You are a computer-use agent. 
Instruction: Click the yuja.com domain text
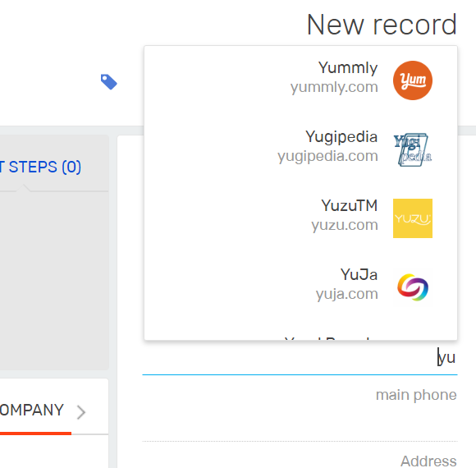tap(346, 294)
